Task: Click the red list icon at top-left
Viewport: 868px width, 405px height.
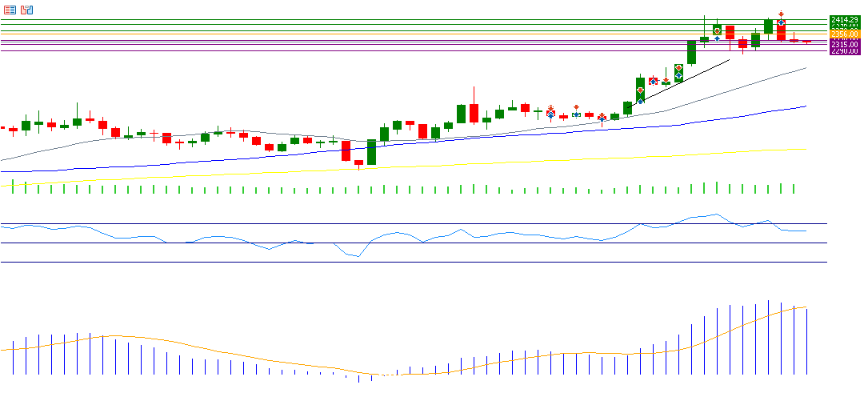Action: coord(10,10)
